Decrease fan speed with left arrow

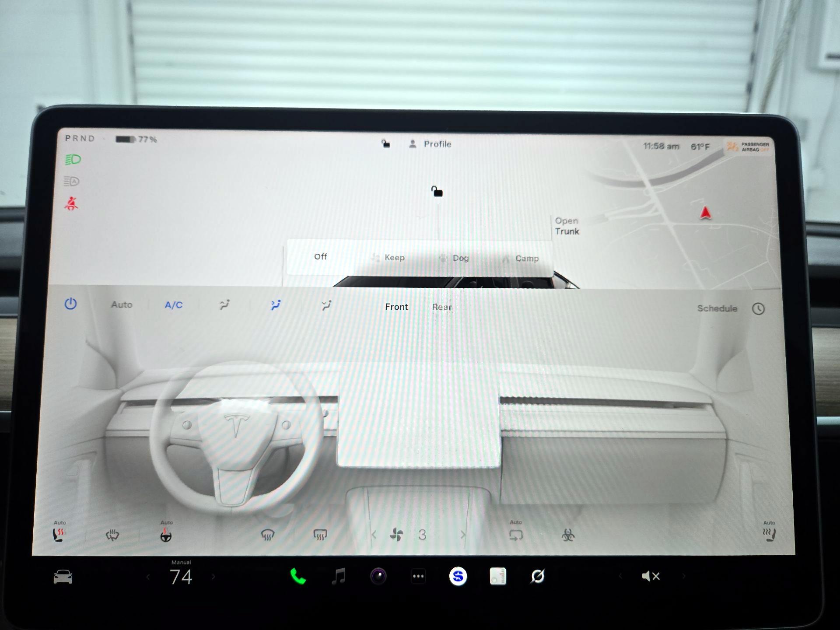coord(374,535)
